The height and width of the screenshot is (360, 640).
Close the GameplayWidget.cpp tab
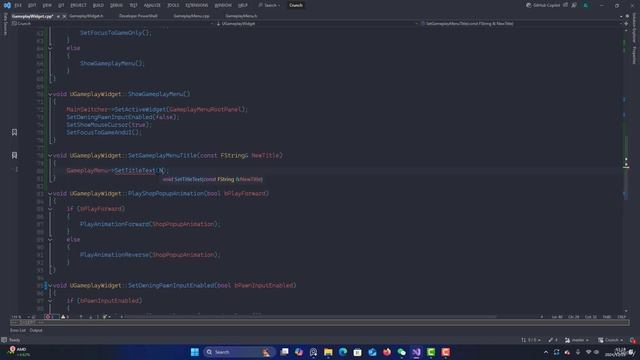[x=64, y=16]
